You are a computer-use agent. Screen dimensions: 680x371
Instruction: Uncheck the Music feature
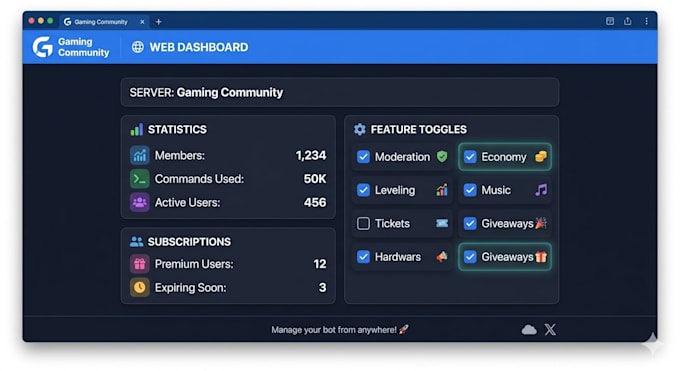470,190
